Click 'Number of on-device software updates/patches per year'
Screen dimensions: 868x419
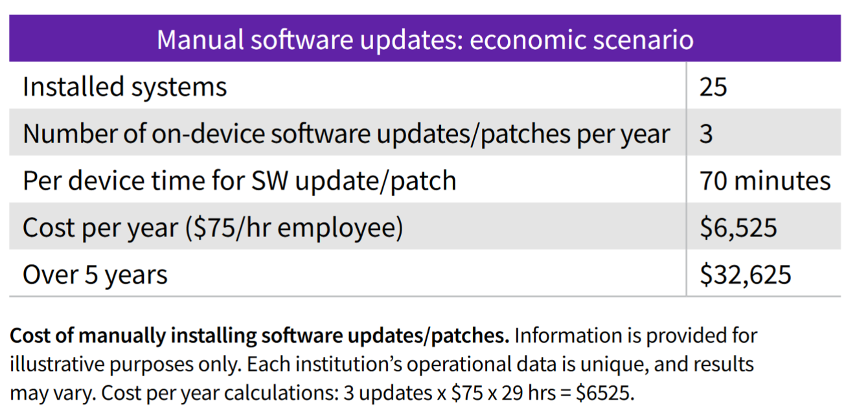tap(346, 133)
